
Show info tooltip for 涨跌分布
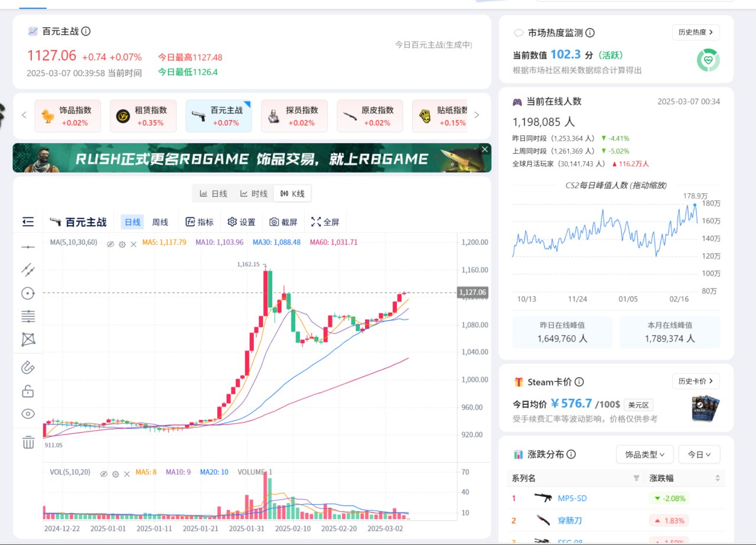coord(571,455)
